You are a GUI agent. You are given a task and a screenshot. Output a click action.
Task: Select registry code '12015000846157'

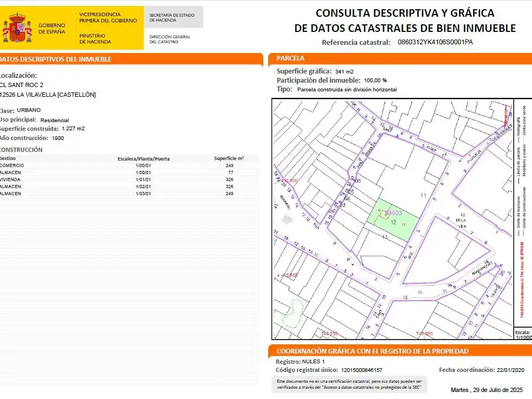362,370
